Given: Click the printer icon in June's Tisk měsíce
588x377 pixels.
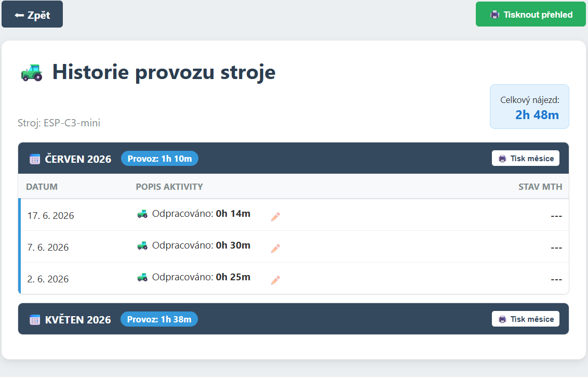Looking at the screenshot, I should tap(502, 159).
